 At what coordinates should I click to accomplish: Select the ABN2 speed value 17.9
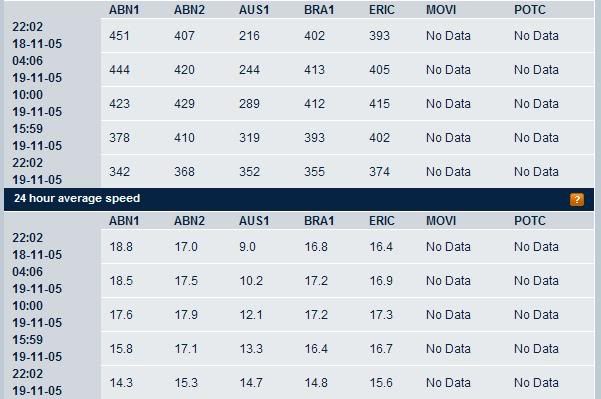pyautogui.click(x=186, y=315)
